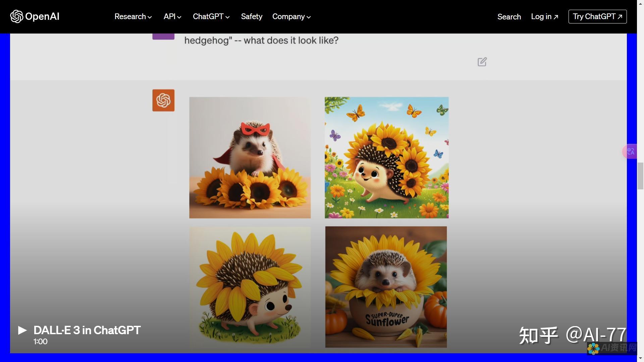Click the cartoon hedgehog sunflower image
Viewport: 644px width, 362px height.
(x=250, y=287)
